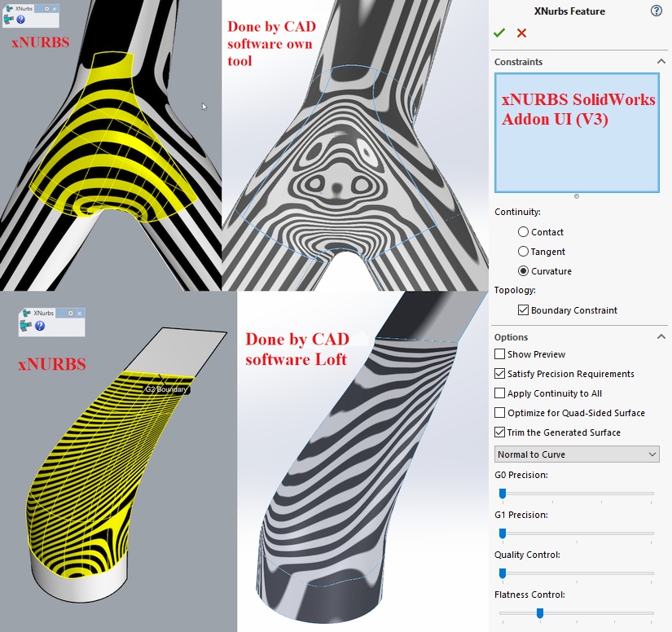Open the Normal to Curve dropdown
Viewport: 672px width, 632px height.
coord(577,454)
